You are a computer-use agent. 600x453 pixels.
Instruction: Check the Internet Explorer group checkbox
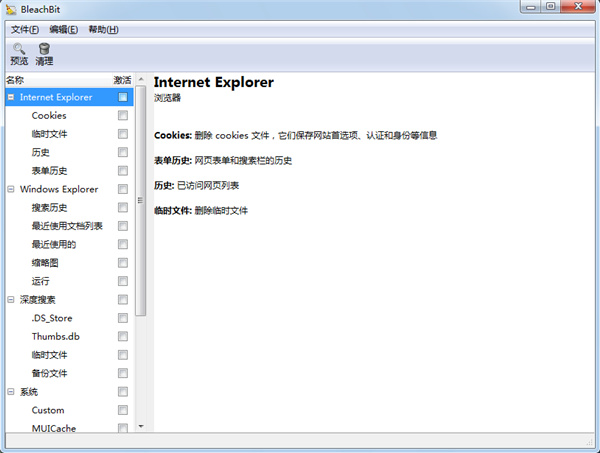click(x=123, y=98)
